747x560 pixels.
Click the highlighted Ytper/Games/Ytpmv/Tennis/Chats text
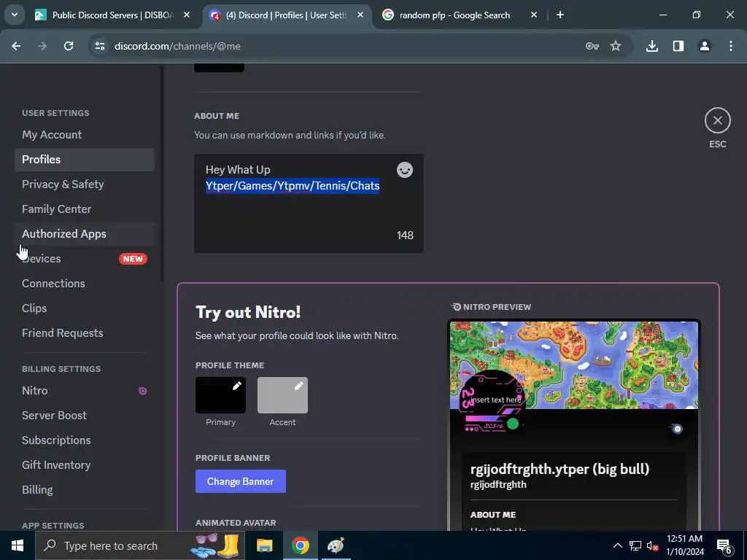[293, 186]
